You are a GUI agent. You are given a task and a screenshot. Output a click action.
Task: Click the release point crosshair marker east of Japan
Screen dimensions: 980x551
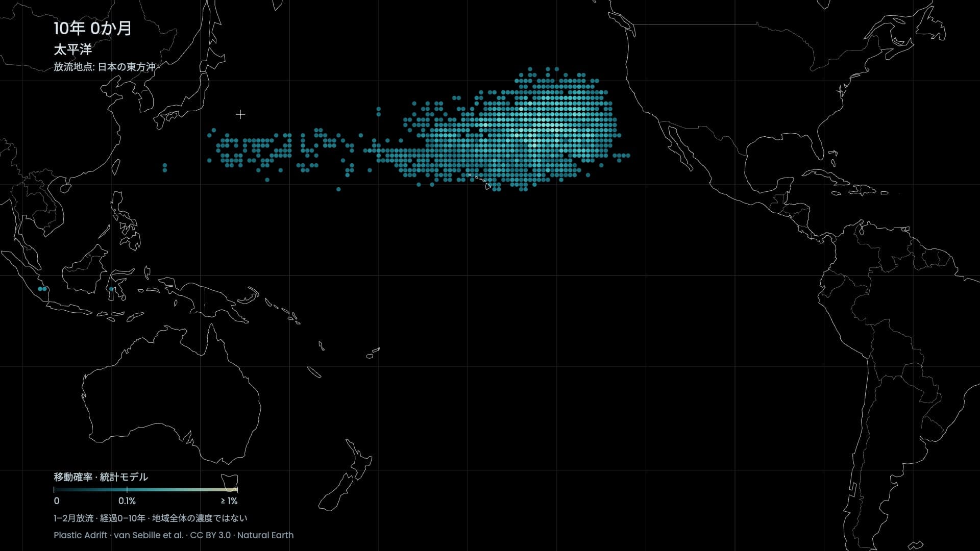tap(240, 114)
